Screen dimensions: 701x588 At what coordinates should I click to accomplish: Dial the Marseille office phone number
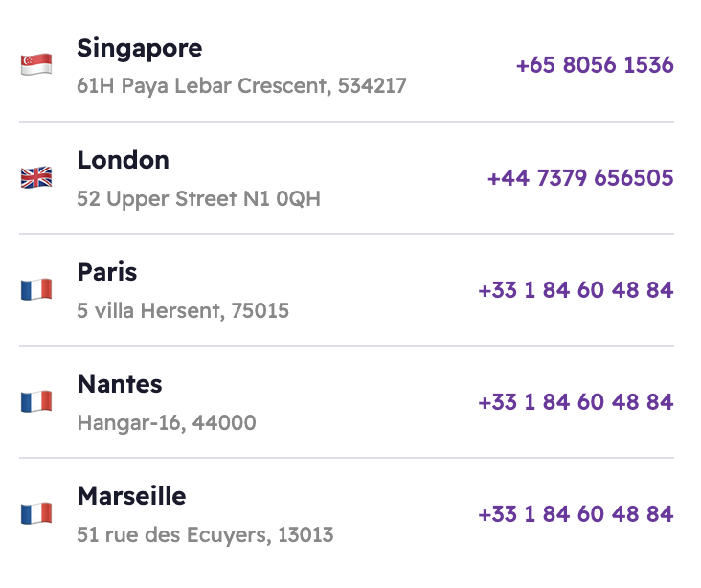click(x=575, y=513)
